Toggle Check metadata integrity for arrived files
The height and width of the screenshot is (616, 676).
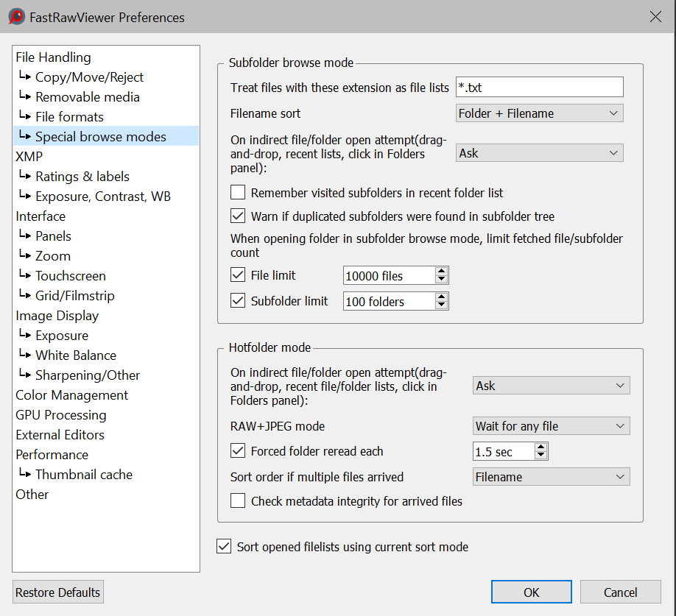238,501
